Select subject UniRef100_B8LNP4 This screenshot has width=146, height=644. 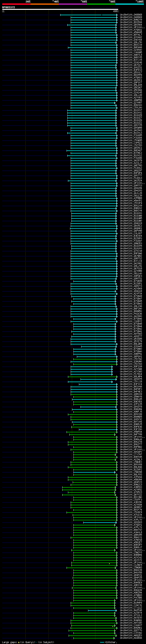[131, 377]
